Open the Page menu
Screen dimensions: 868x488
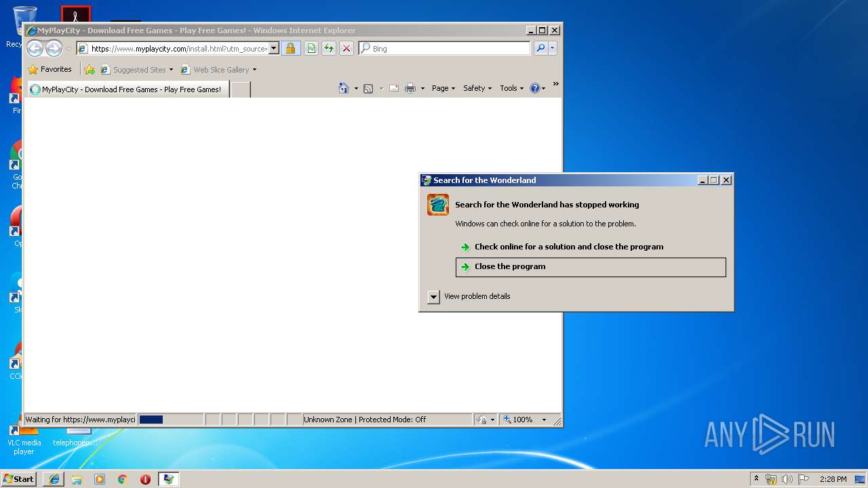443,88
